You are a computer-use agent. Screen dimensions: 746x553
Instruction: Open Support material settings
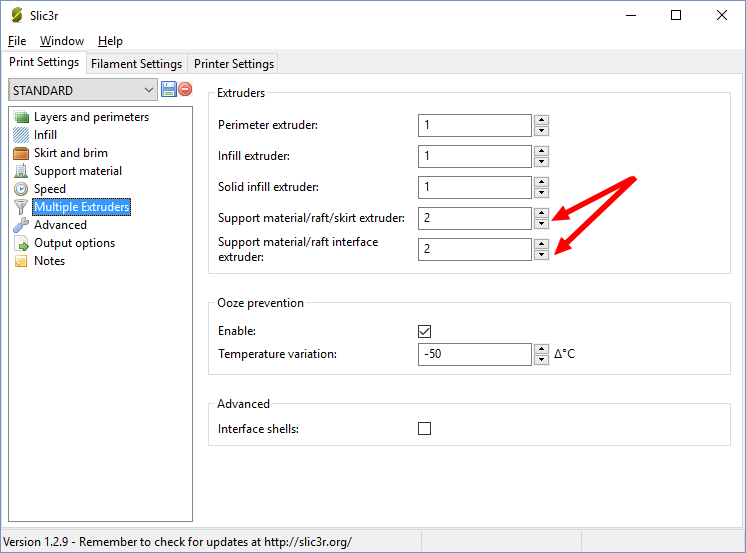click(x=77, y=171)
